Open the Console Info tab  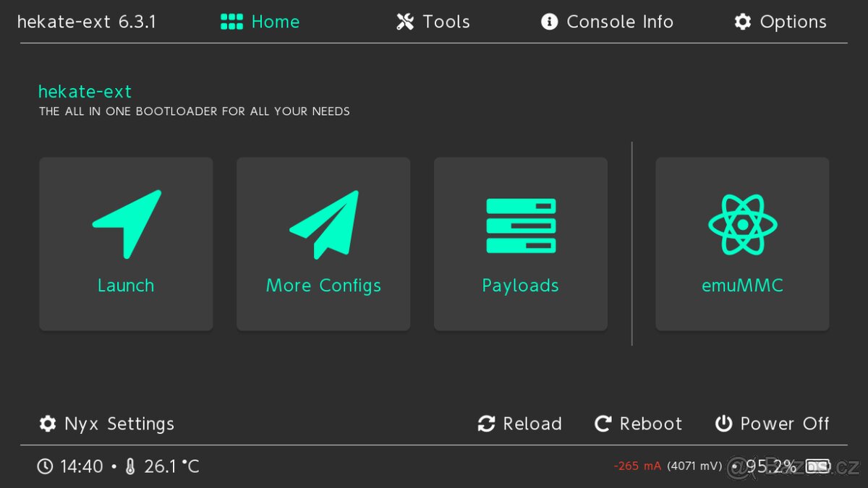607,22
